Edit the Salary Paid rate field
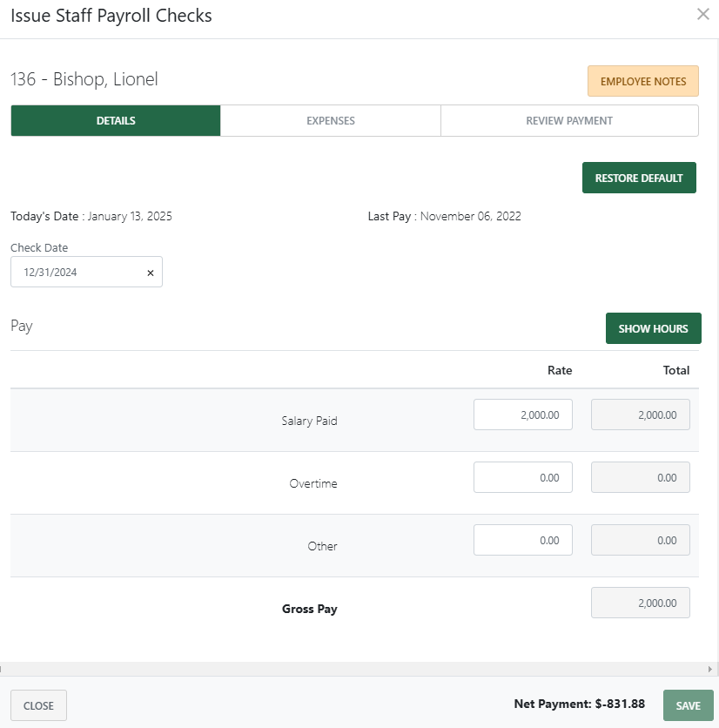Screen dimensions: 719x728 tap(523, 415)
